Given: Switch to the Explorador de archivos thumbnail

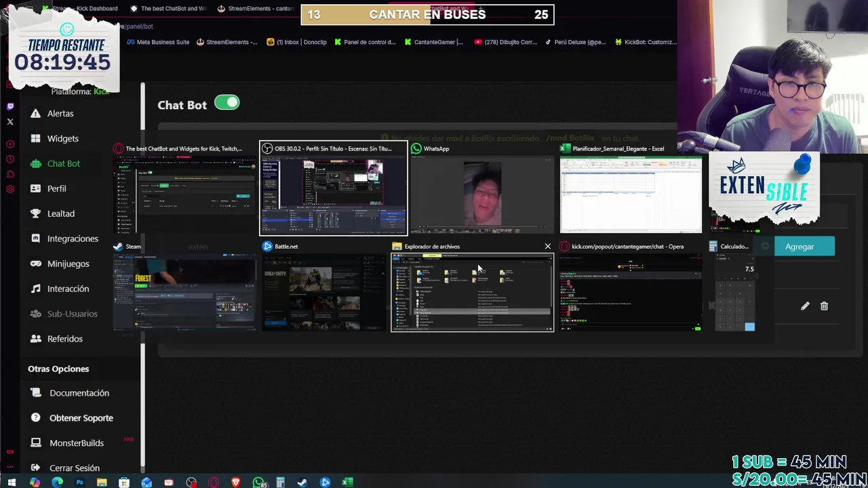Looking at the screenshot, I should point(472,286).
